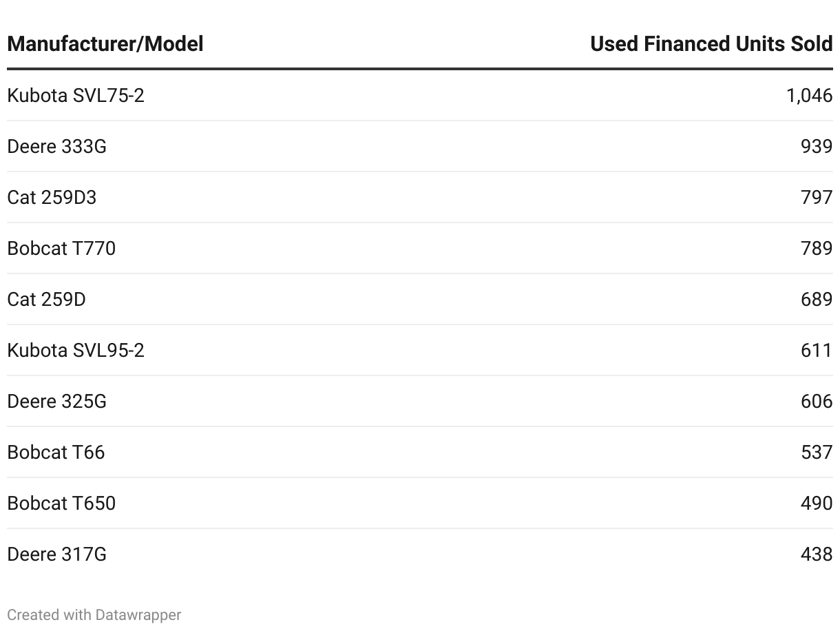Select the 939 units value
The image size is (840, 631).
817,147
